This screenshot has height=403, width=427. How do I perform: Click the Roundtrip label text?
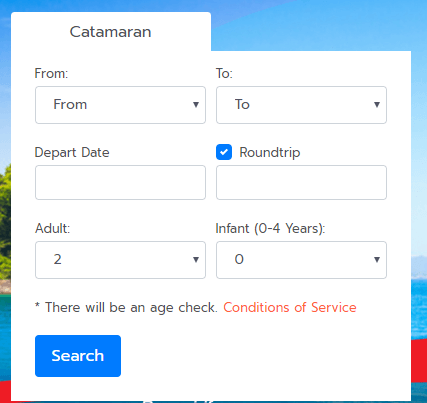pos(270,152)
